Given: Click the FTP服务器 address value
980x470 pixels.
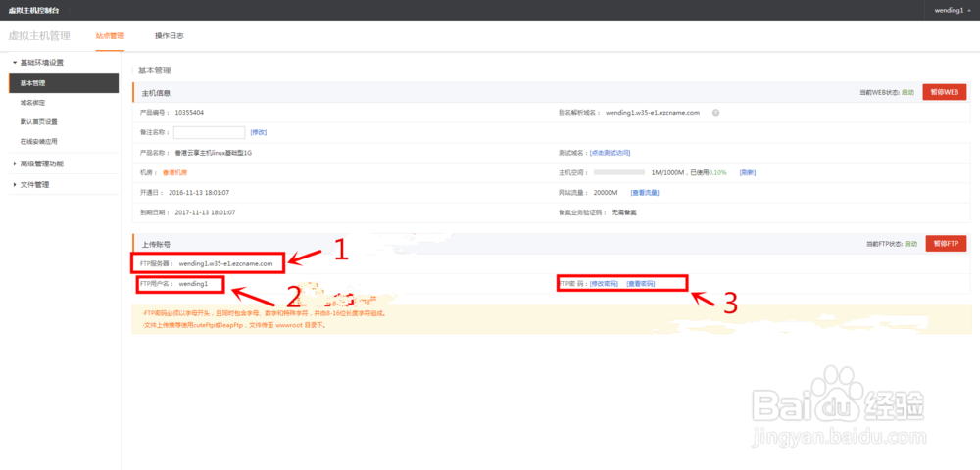Looking at the screenshot, I should tap(225, 264).
